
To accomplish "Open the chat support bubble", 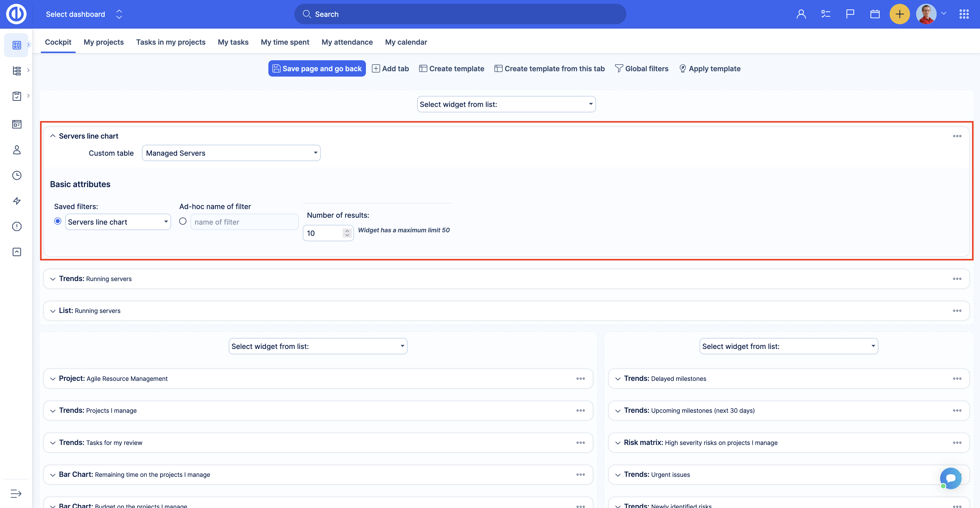I will tap(951, 478).
